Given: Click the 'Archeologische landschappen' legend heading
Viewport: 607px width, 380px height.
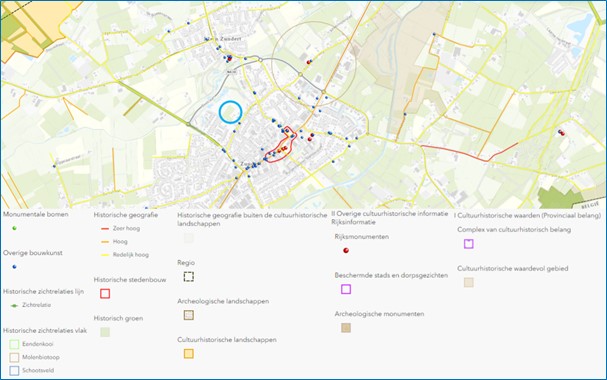Looking at the screenshot, I should [x=223, y=301].
